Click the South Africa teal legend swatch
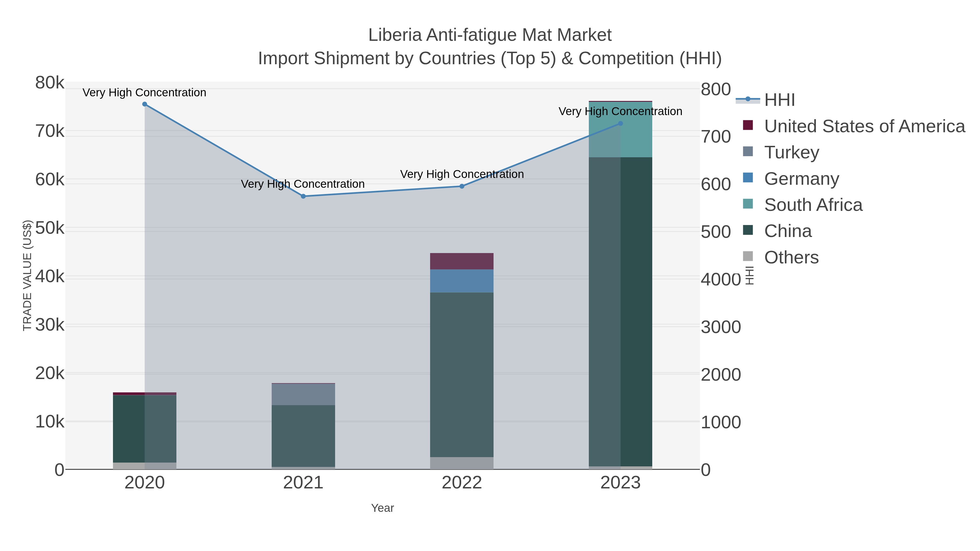Screen dimensions: 980x551 coord(748,204)
